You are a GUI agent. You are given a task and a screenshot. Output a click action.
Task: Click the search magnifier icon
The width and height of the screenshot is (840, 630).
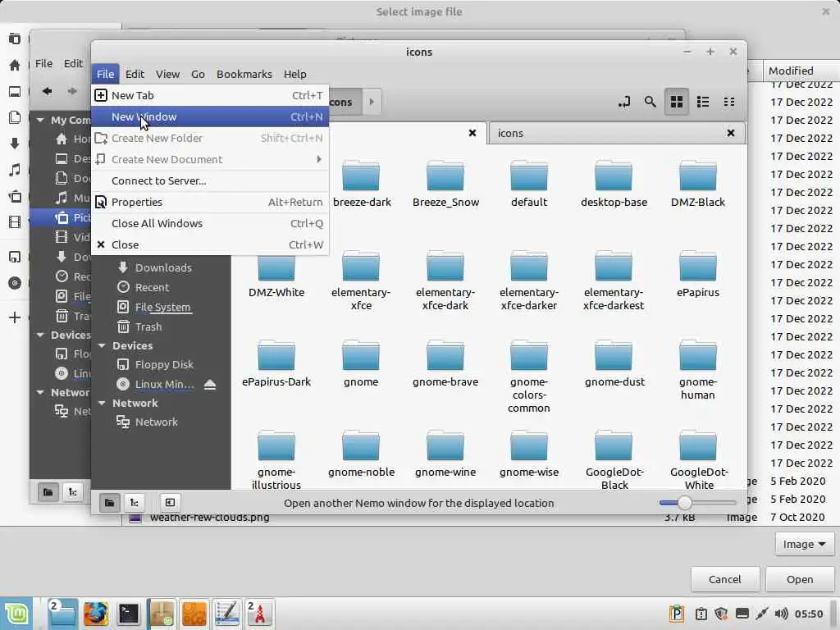pyautogui.click(x=650, y=102)
